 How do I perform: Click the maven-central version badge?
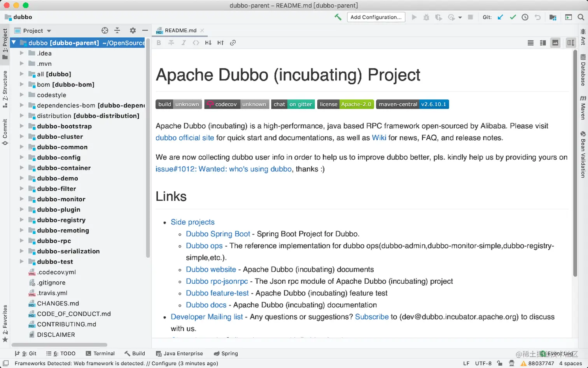click(412, 104)
